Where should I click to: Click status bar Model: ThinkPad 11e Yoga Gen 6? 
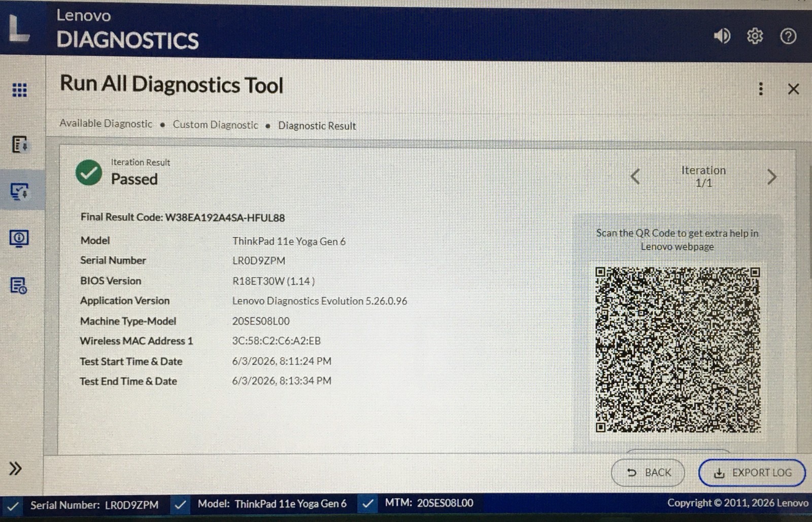click(272, 504)
